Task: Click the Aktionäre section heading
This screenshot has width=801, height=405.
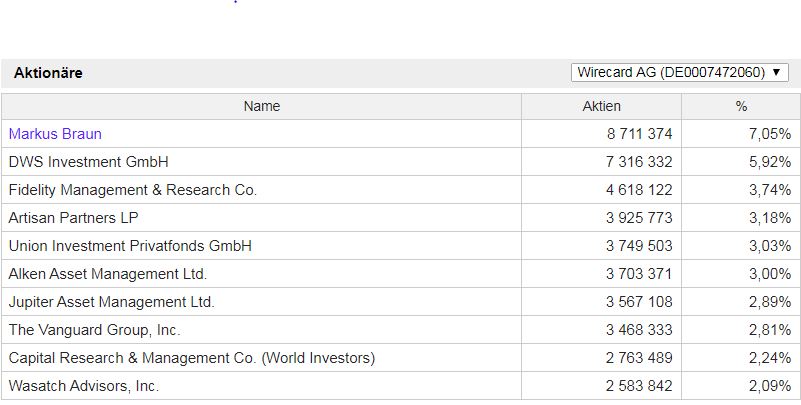Action: pyautogui.click(x=48, y=73)
